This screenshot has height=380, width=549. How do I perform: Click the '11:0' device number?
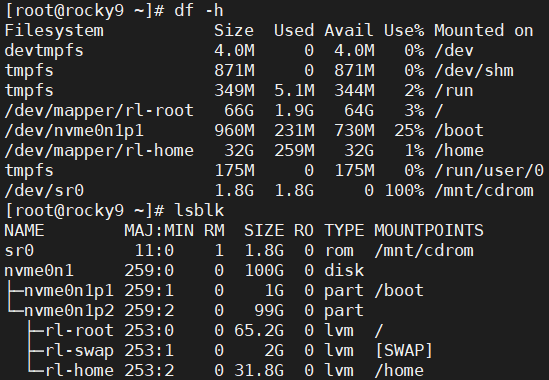point(154,250)
